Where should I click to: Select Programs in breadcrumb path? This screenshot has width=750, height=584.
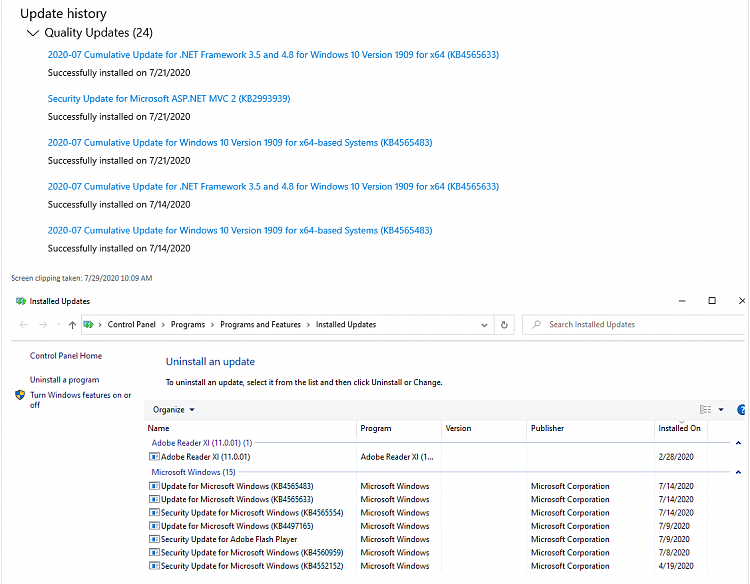188,324
